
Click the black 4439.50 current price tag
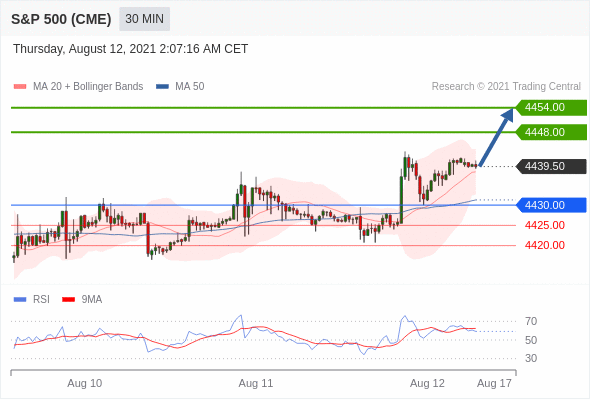click(551, 166)
